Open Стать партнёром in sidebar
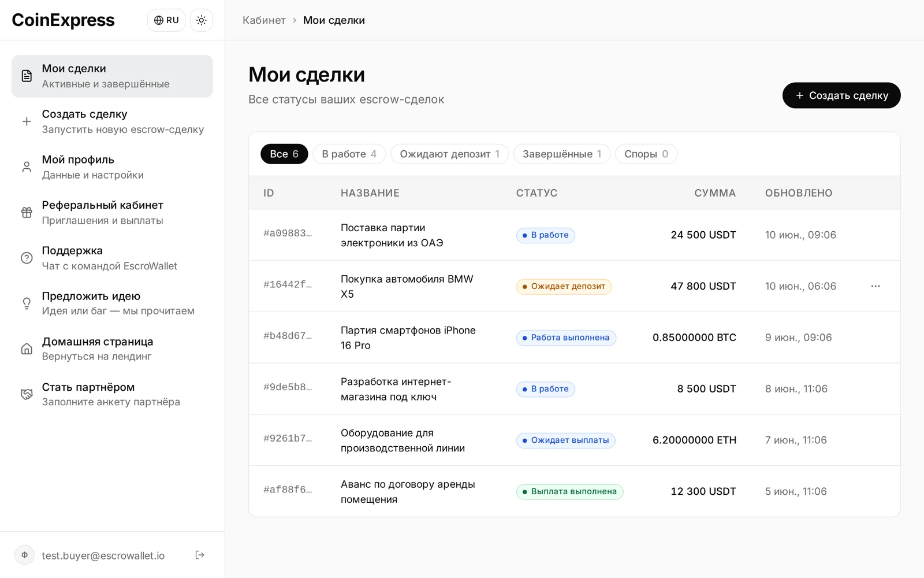 (x=112, y=394)
